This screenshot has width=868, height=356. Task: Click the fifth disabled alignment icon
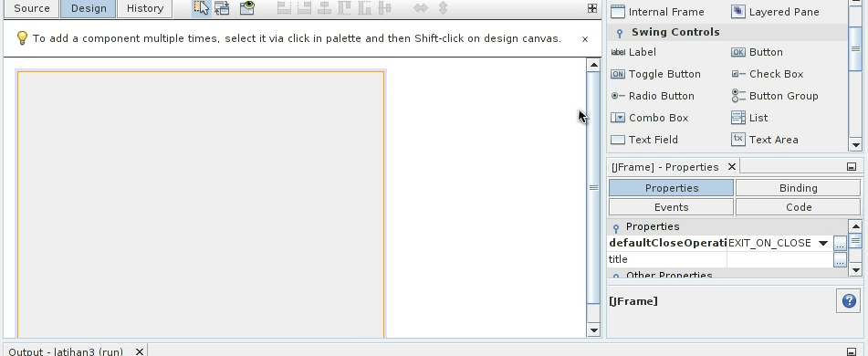(364, 7)
